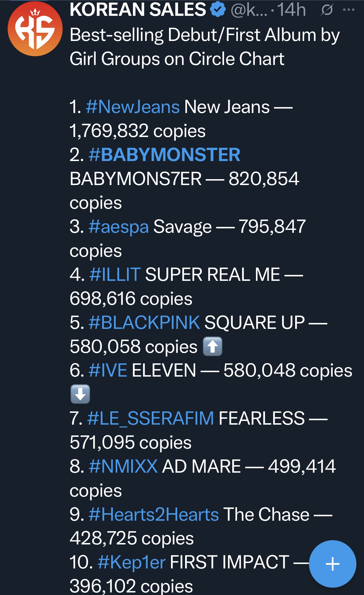The width and height of the screenshot is (364, 595).
Task: Tap the down-arrow emoji below IVE entry
Action: (80, 394)
